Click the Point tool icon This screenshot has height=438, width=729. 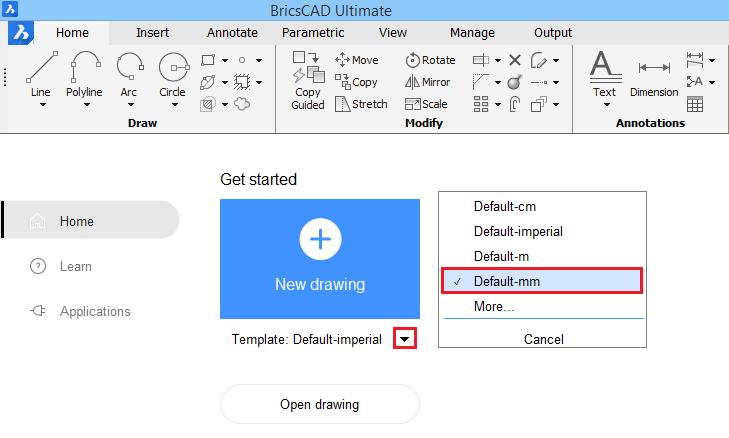pos(242,60)
